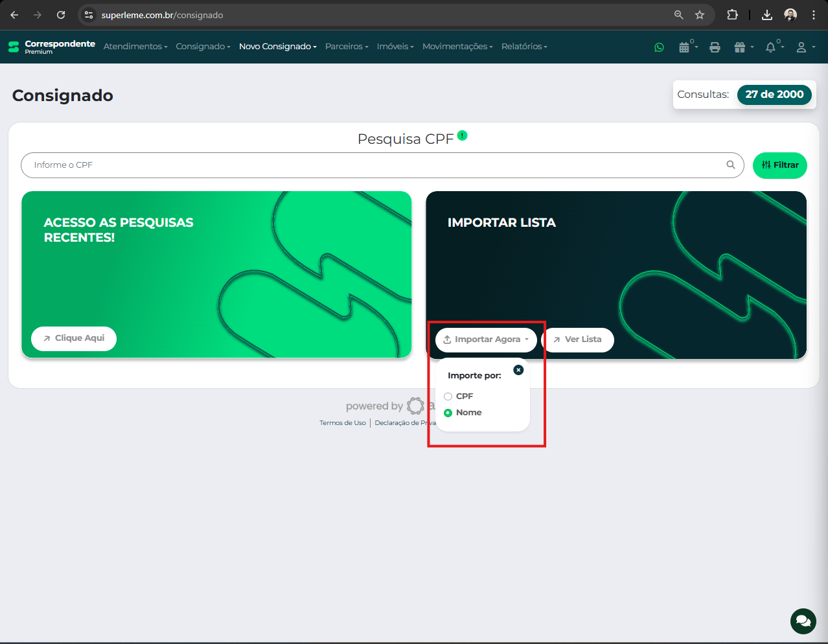This screenshot has width=828, height=644.
Task: Click the Ver Lista button
Action: [578, 339]
